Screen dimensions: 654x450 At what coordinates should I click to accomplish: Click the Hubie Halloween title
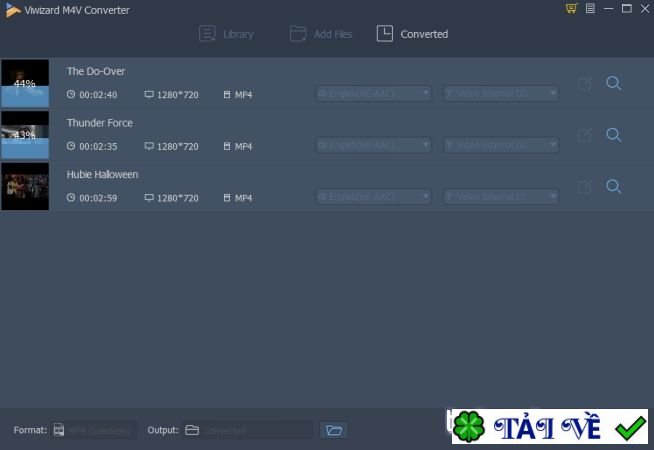coord(102,174)
